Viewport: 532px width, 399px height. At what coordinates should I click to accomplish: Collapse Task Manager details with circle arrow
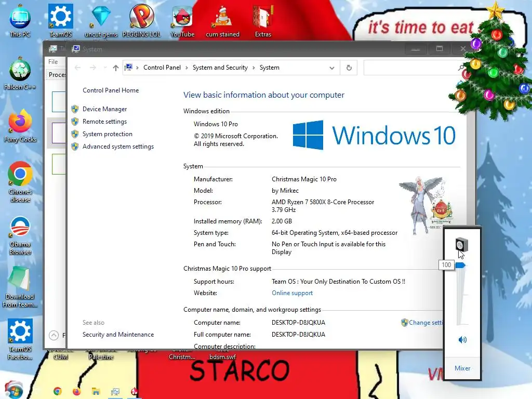click(x=54, y=335)
